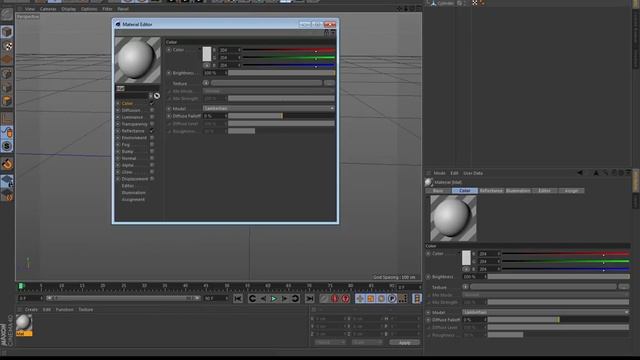Toggle the scale key icon in the timeline bar
This screenshot has height=360, width=640.
[x=370, y=299]
